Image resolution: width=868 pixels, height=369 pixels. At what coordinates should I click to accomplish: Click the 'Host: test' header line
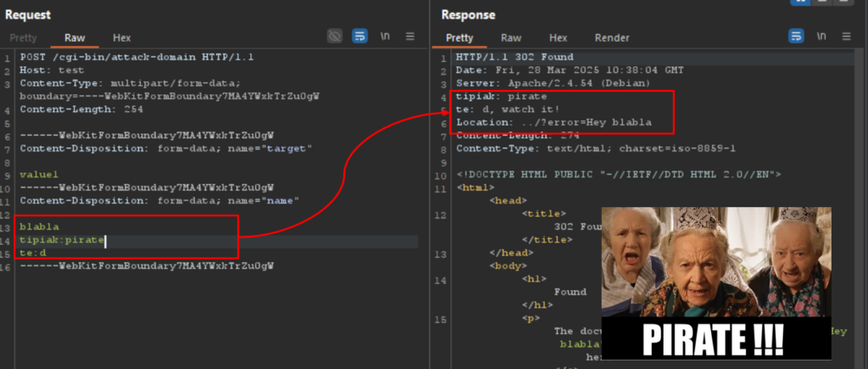click(x=52, y=70)
